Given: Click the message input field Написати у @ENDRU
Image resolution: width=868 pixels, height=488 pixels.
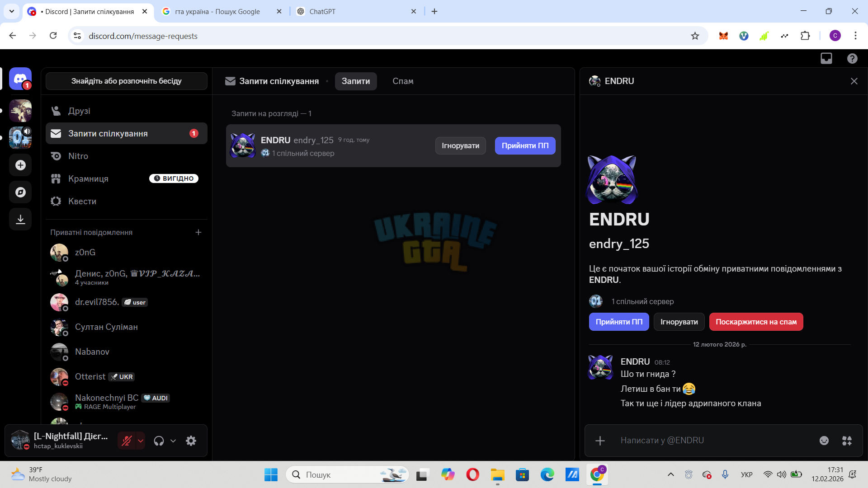Looking at the screenshot, I should [714, 441].
